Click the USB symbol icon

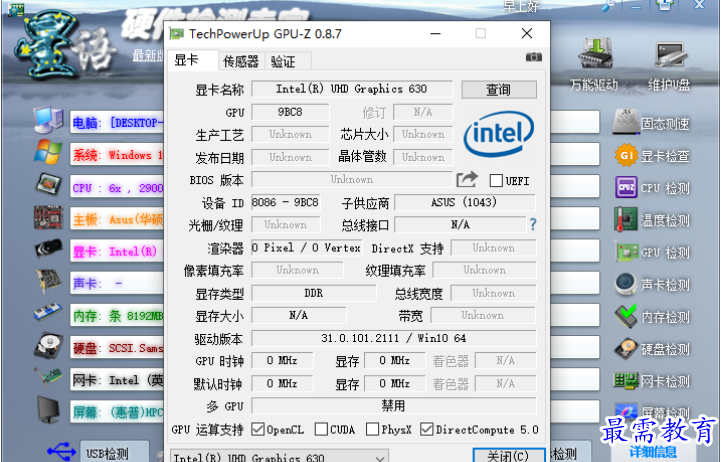coord(61,451)
